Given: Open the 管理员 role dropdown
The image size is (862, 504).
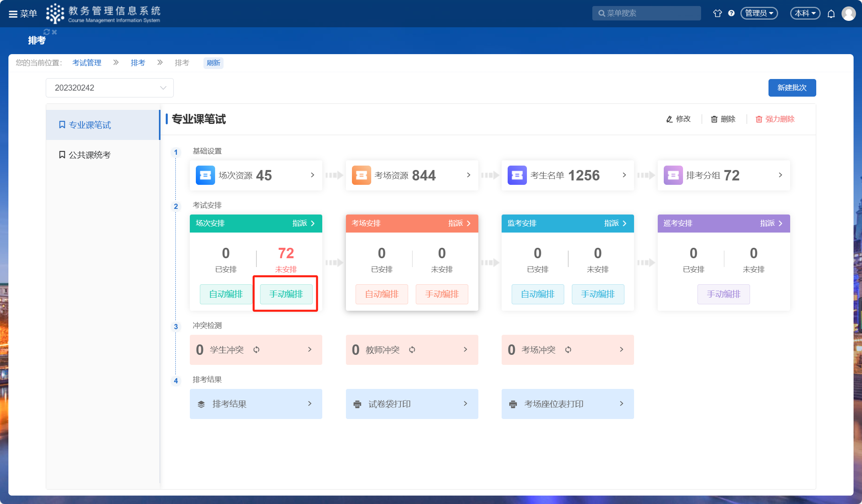Looking at the screenshot, I should click(x=759, y=13).
